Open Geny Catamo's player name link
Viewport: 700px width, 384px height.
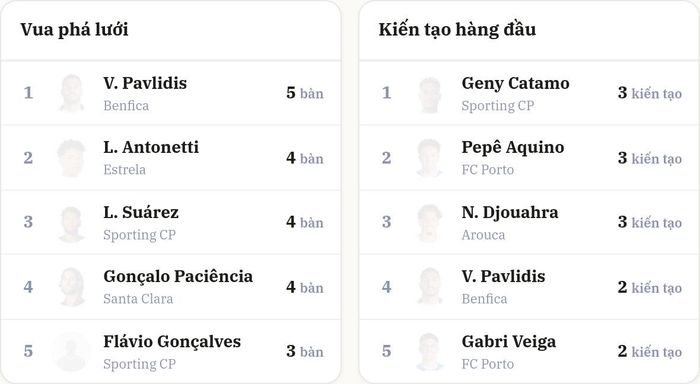516,83
